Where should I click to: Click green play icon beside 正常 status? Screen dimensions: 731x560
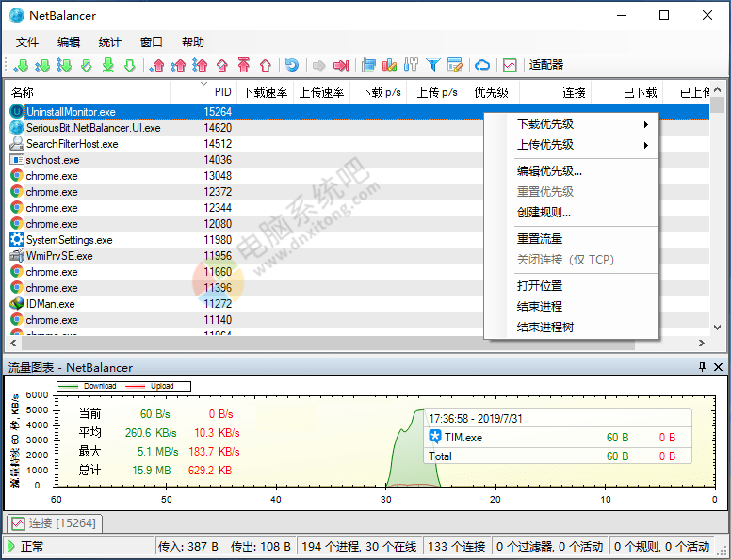point(11,546)
